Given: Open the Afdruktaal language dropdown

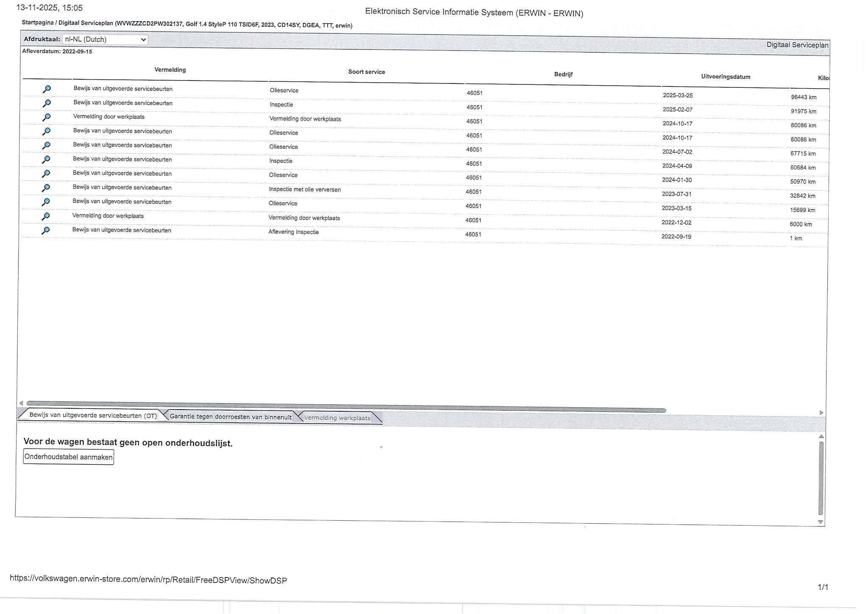Looking at the screenshot, I should [105, 39].
